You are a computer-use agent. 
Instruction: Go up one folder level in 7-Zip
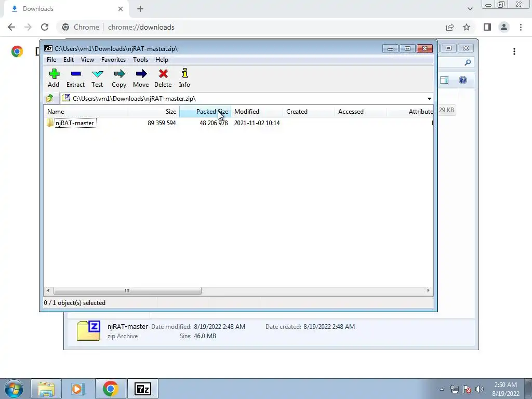pyautogui.click(x=50, y=98)
